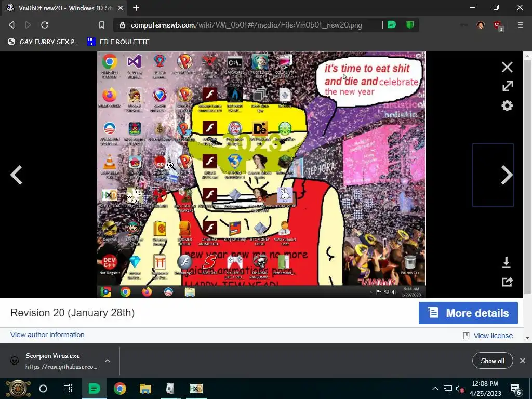532x399 pixels.
Task: Open the green shield extension icon
Action: [410, 25]
